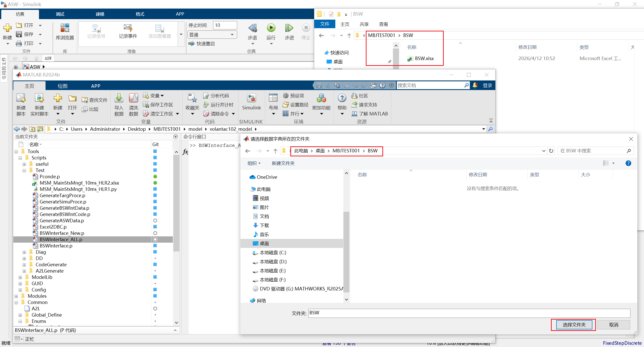Open the 查看 tab in File Explorer
644x347 pixels.
click(x=383, y=24)
